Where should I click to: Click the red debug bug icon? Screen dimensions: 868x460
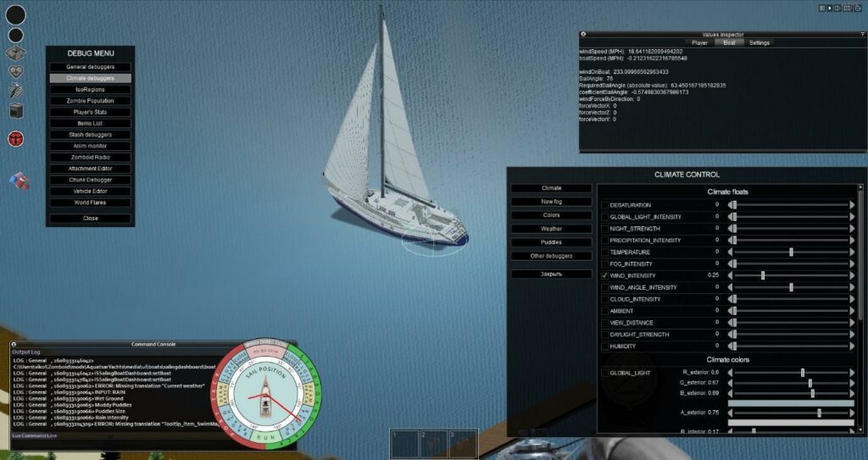pos(15,138)
